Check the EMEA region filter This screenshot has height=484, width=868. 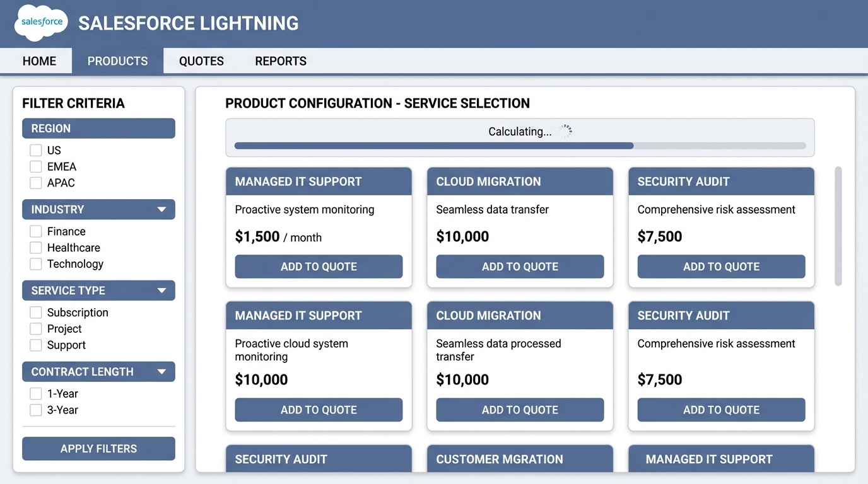pos(35,166)
